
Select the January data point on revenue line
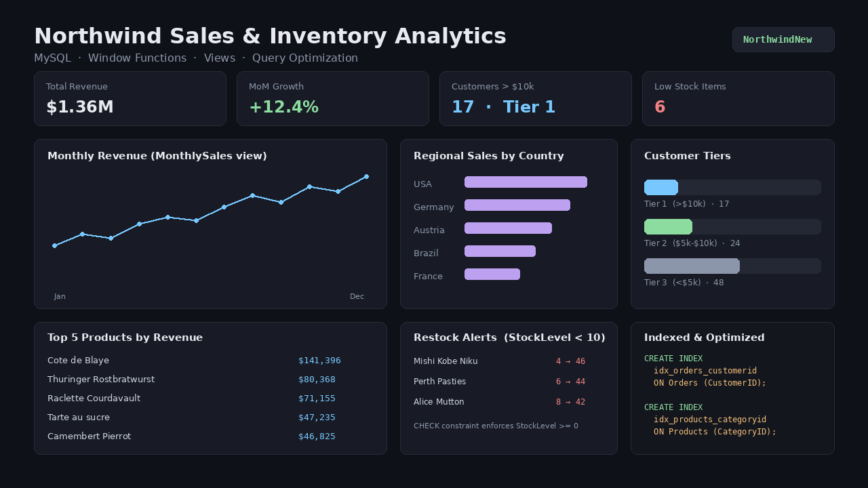(x=54, y=245)
